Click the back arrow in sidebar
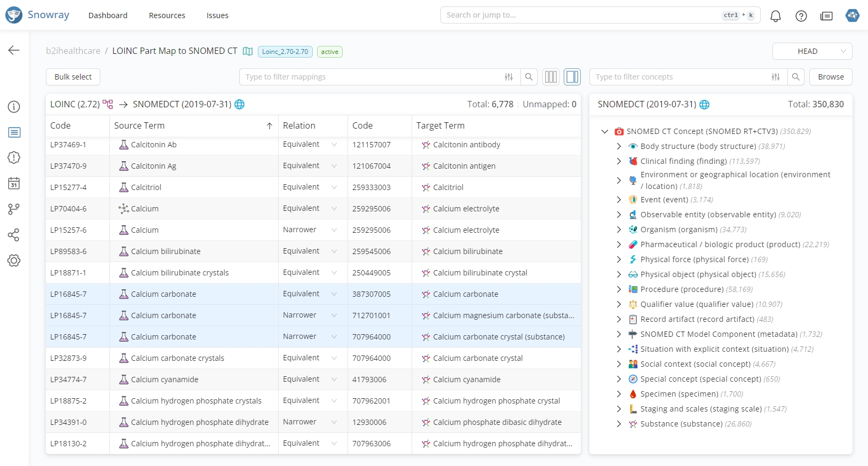Image resolution: width=868 pixels, height=466 pixels. pyautogui.click(x=14, y=50)
